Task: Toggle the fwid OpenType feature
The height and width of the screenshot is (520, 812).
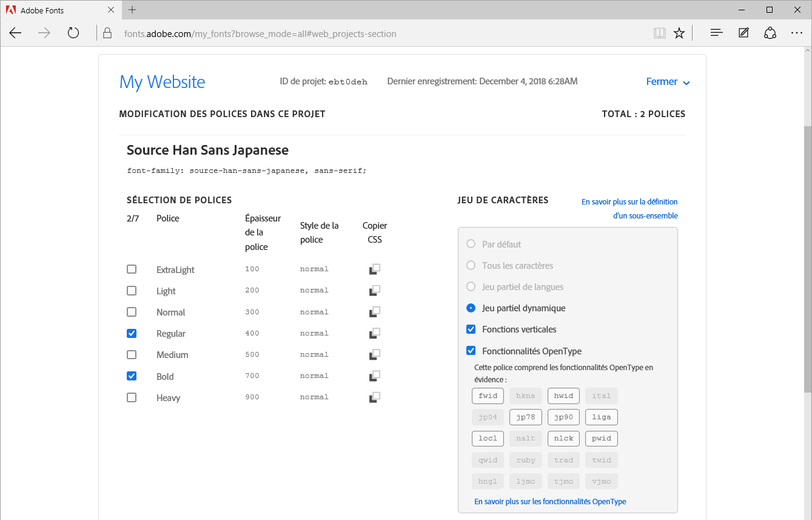Action: click(x=488, y=396)
